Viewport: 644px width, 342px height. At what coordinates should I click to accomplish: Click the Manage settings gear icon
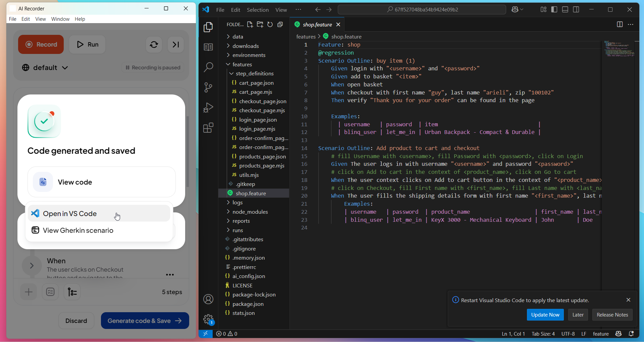(208, 319)
